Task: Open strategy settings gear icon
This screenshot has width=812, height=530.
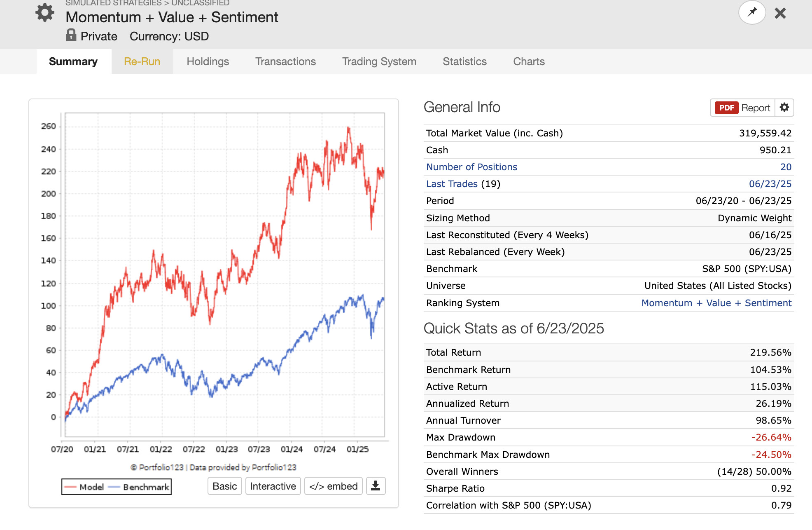Action: (45, 12)
